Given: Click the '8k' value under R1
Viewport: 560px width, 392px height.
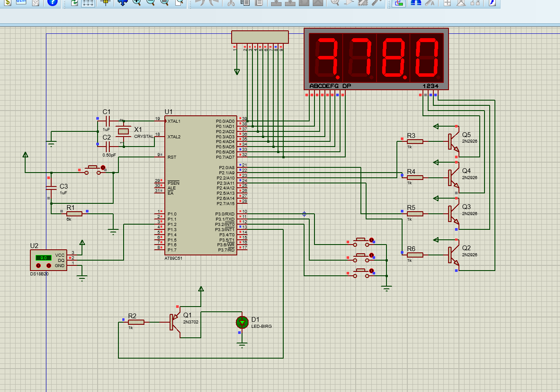Looking at the screenshot, I should [69, 219].
